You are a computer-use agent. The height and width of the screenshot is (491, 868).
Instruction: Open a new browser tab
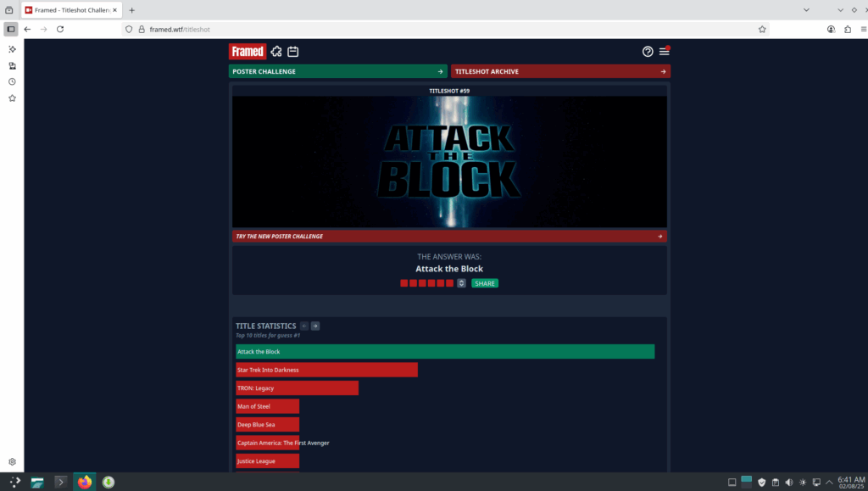click(131, 10)
